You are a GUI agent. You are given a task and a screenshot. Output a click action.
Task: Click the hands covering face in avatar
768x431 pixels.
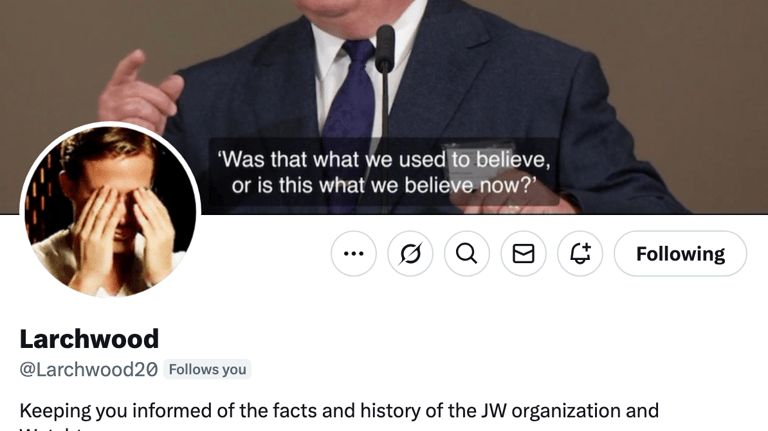(x=122, y=230)
